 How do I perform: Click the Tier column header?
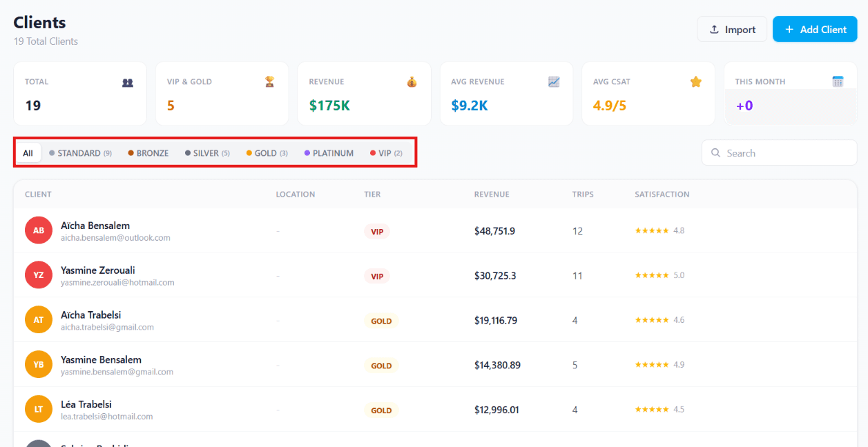372,195
